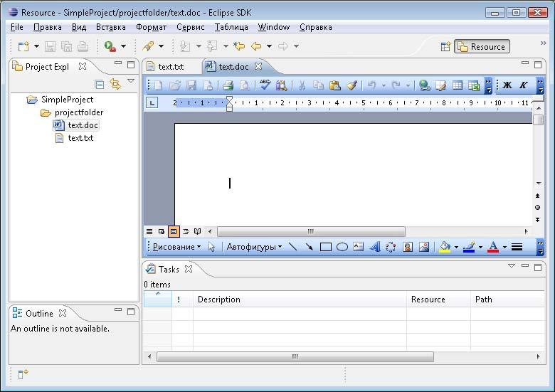The image size is (555, 392).
Task: Open the Автофигуры dropdown menu
Action: coord(254,247)
